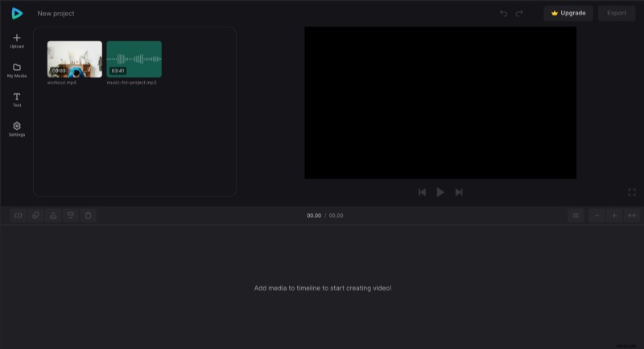
Task: Open the My Media folder
Action: 17,70
